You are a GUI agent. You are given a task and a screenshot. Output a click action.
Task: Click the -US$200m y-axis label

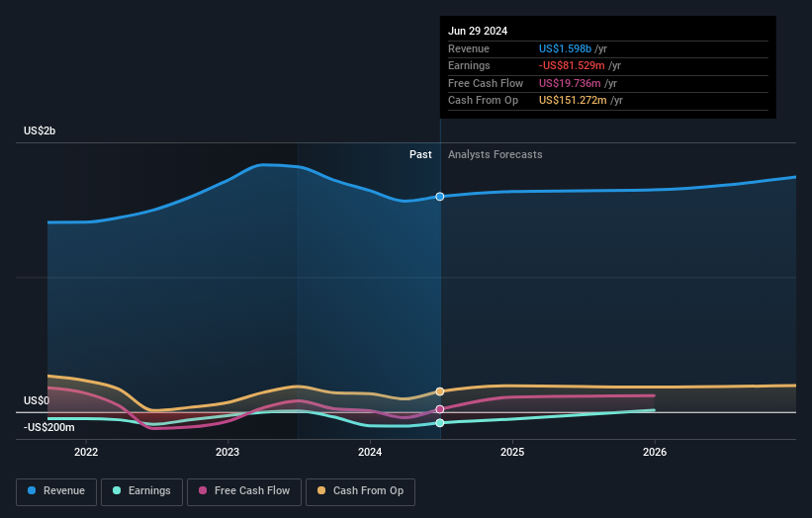[x=48, y=427]
